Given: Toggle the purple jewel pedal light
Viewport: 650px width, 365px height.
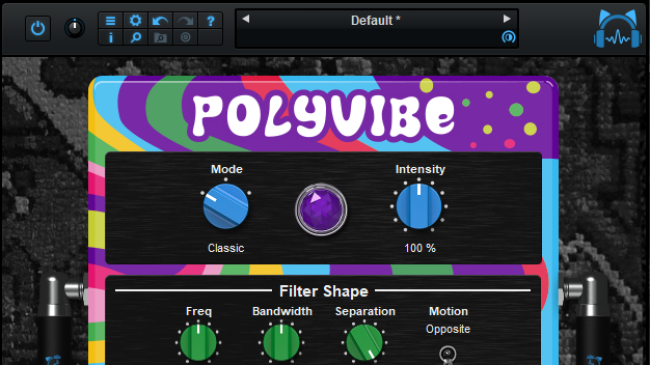Looking at the screenshot, I should 321,209.
